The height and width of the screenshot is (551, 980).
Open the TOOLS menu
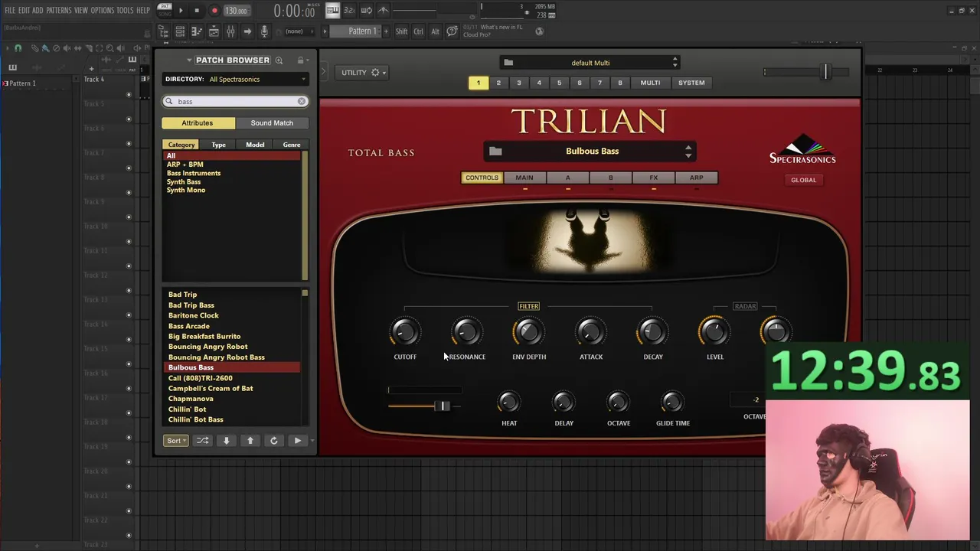(x=125, y=11)
